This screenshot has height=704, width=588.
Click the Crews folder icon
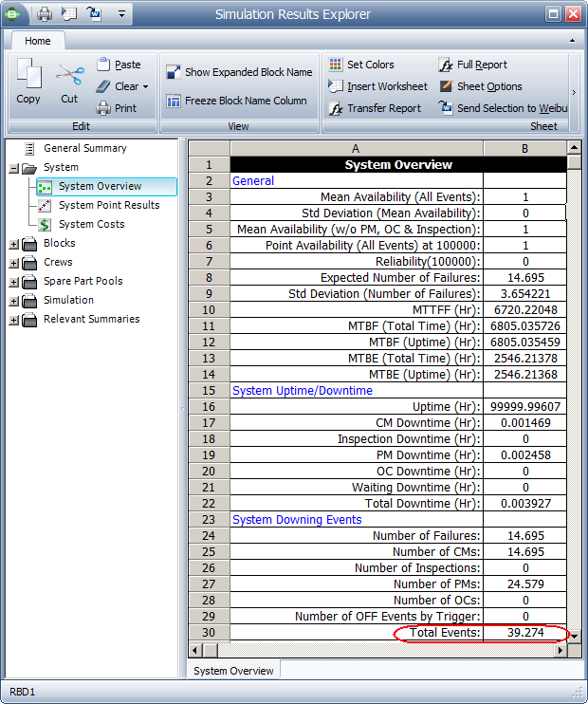point(29,263)
